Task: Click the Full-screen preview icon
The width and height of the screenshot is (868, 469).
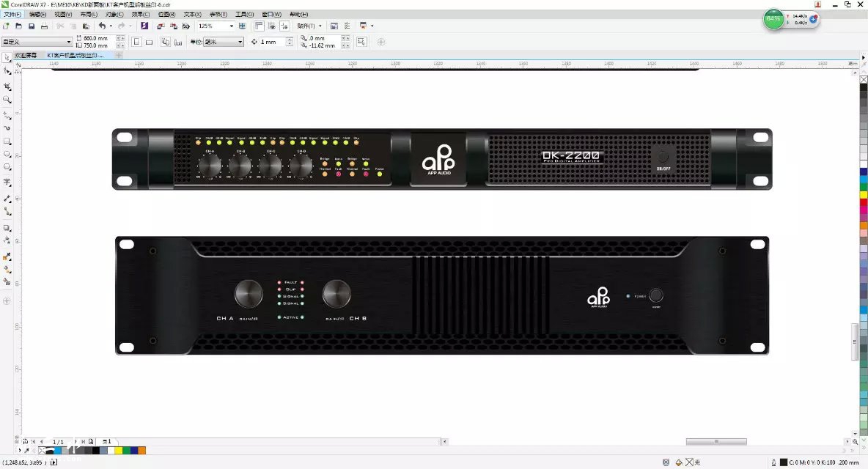Action: click(x=242, y=26)
